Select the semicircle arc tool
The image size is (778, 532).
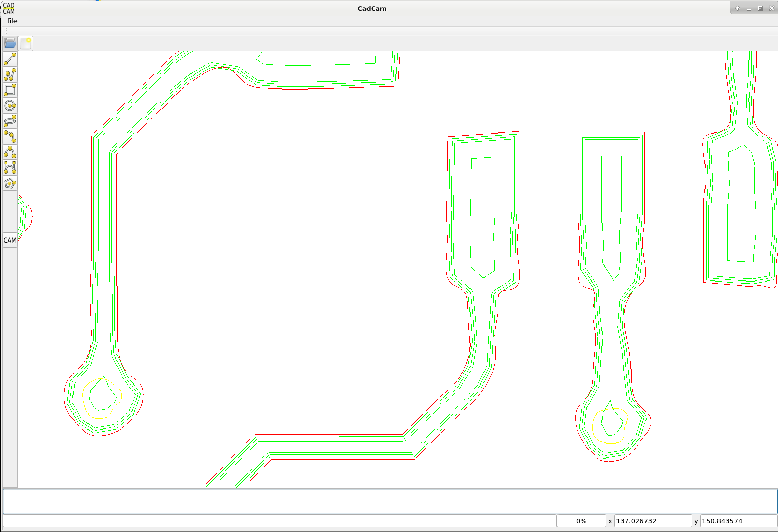click(10, 153)
